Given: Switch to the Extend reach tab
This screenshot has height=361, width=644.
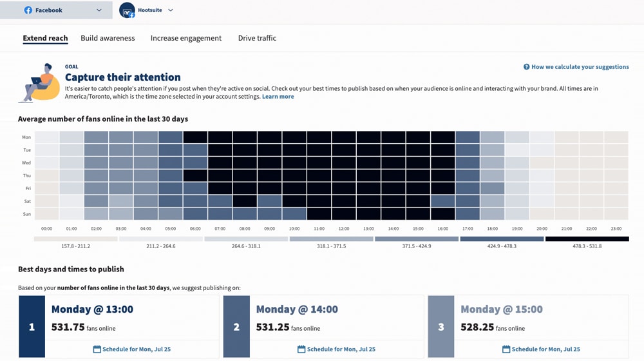Looking at the screenshot, I should point(45,38).
